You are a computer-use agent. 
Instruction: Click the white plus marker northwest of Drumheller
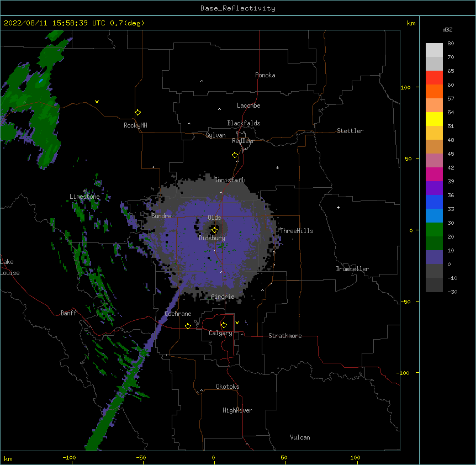point(338,207)
